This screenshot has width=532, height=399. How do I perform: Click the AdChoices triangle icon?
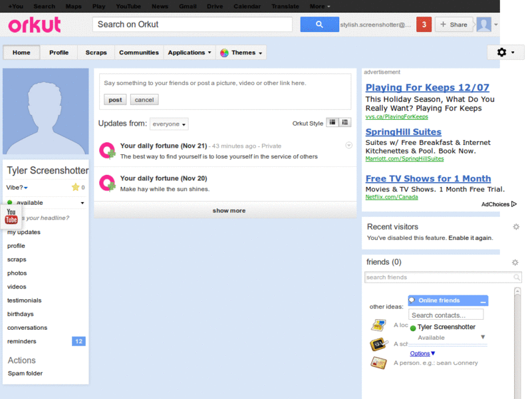coord(514,204)
